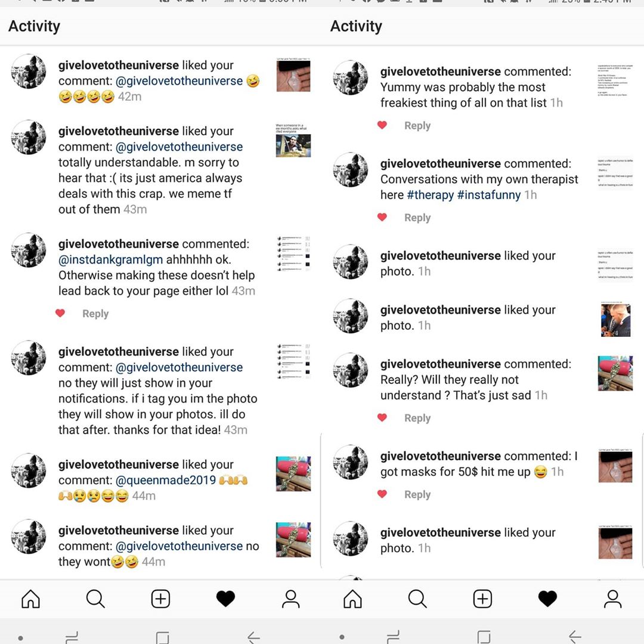Tap the Activity heart icon in right bar
This screenshot has width=644, height=644.
[547, 599]
